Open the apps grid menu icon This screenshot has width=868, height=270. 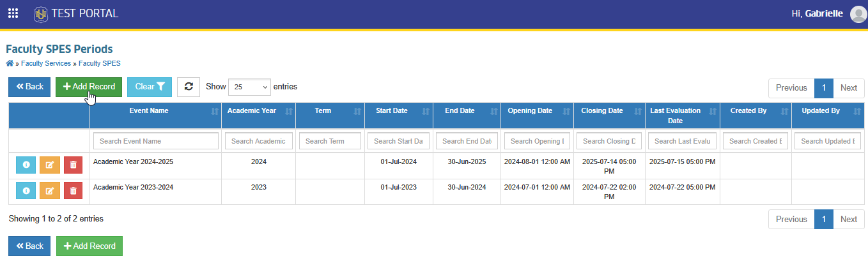coord(13,13)
